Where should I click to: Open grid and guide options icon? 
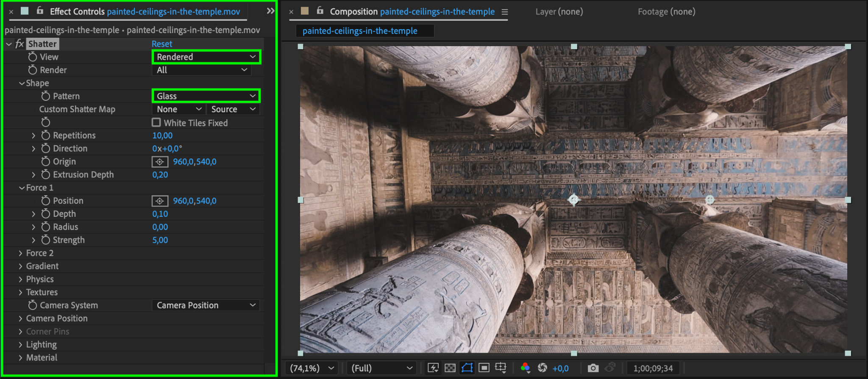pos(501,368)
